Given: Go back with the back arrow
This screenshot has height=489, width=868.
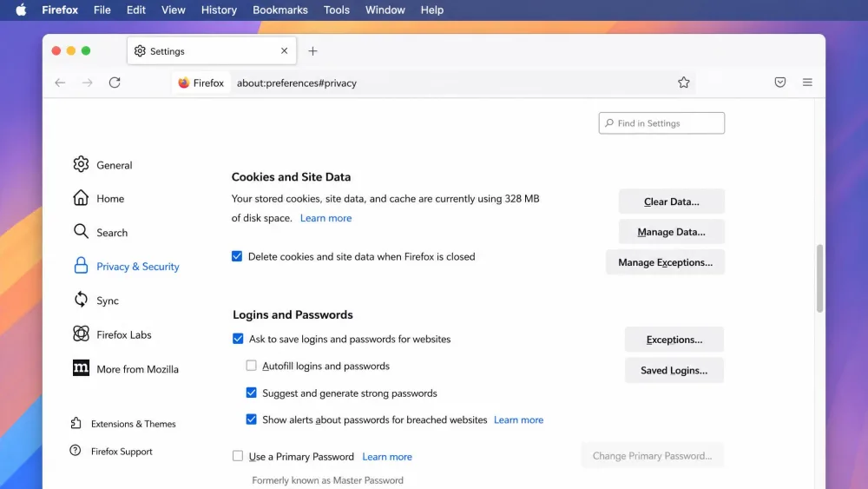Looking at the screenshot, I should click(x=60, y=83).
